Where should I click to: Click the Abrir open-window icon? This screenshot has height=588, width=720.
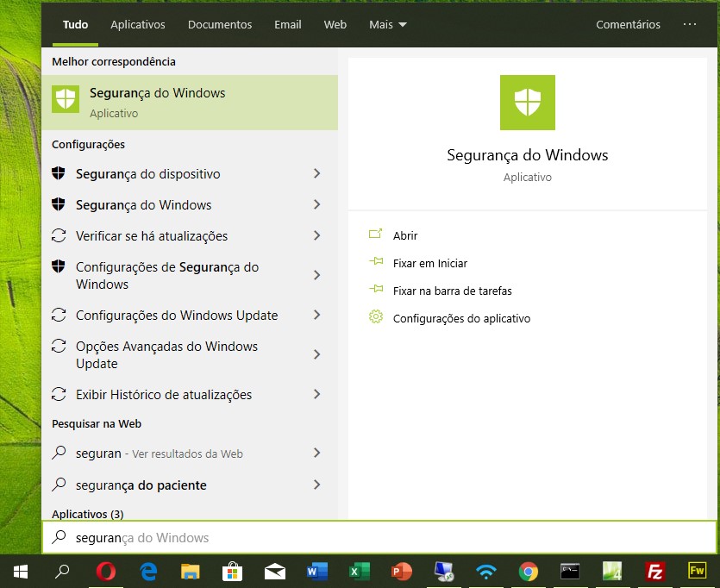pos(375,235)
